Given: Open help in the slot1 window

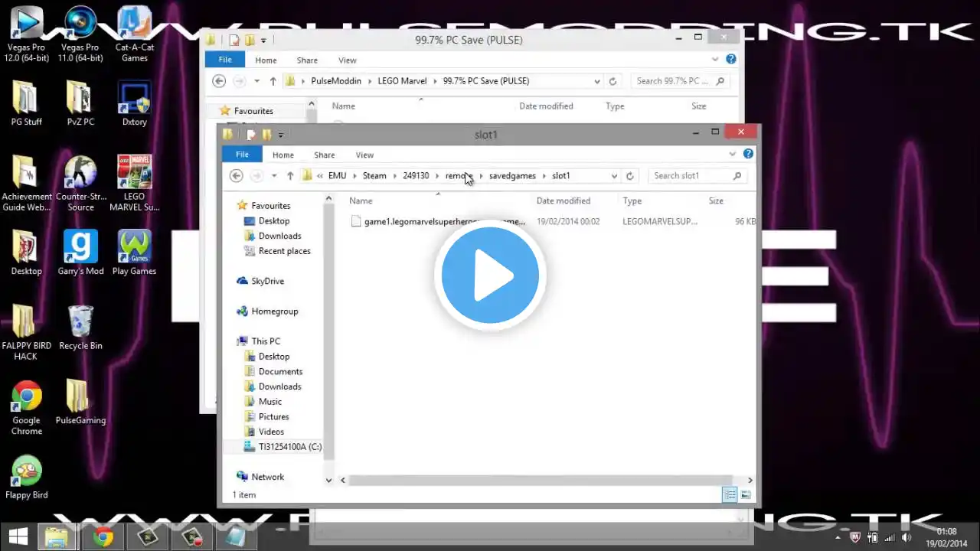Looking at the screenshot, I should click(748, 155).
